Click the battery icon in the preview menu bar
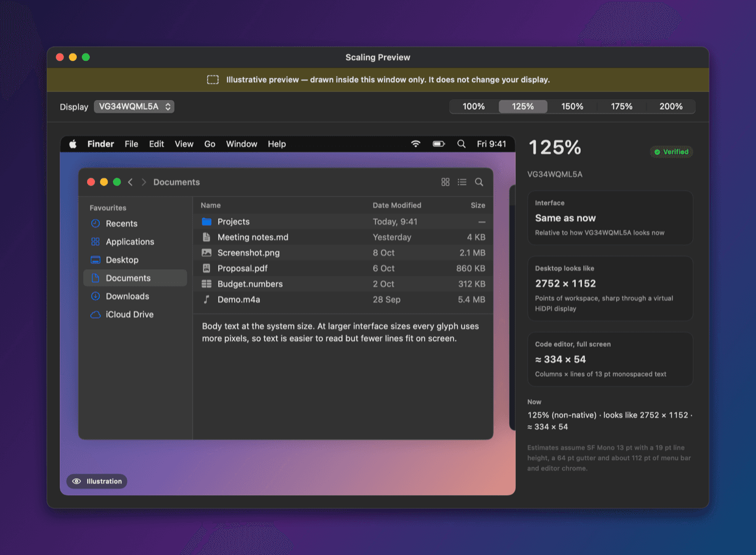 click(x=439, y=144)
